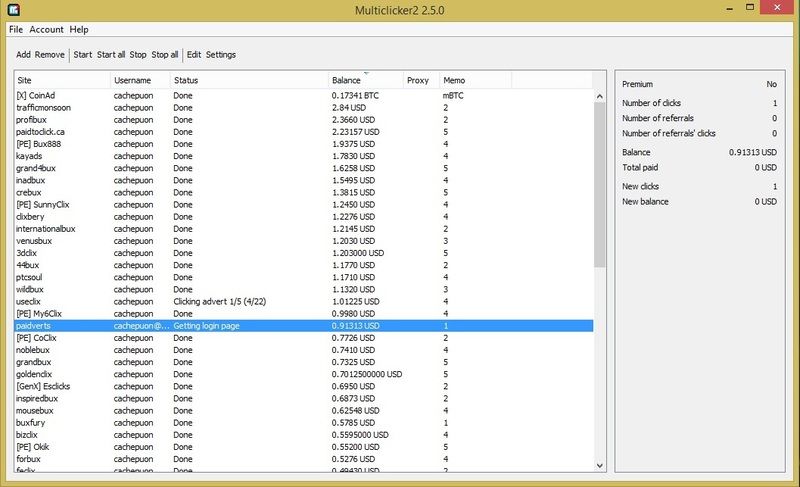Open the File menu
The image size is (800, 487).
pos(16,30)
